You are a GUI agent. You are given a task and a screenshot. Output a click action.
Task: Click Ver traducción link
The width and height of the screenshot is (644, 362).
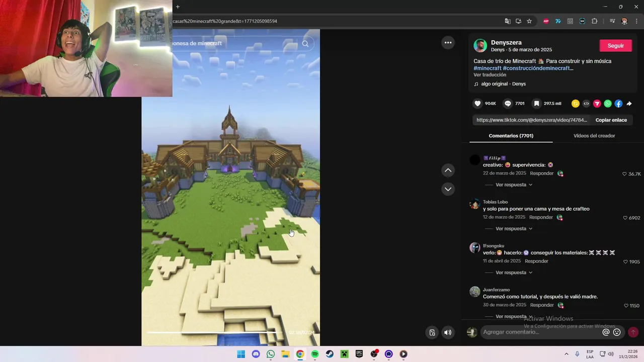coord(490,75)
